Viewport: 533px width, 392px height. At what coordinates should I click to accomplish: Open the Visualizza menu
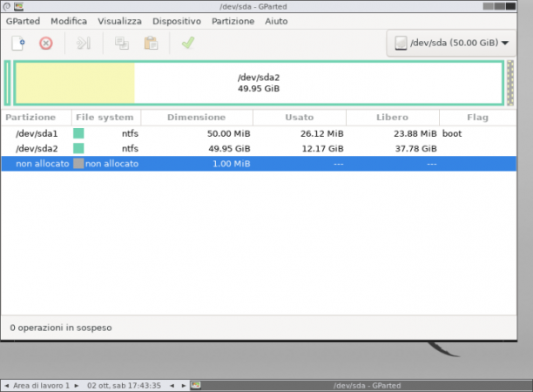pyautogui.click(x=119, y=21)
